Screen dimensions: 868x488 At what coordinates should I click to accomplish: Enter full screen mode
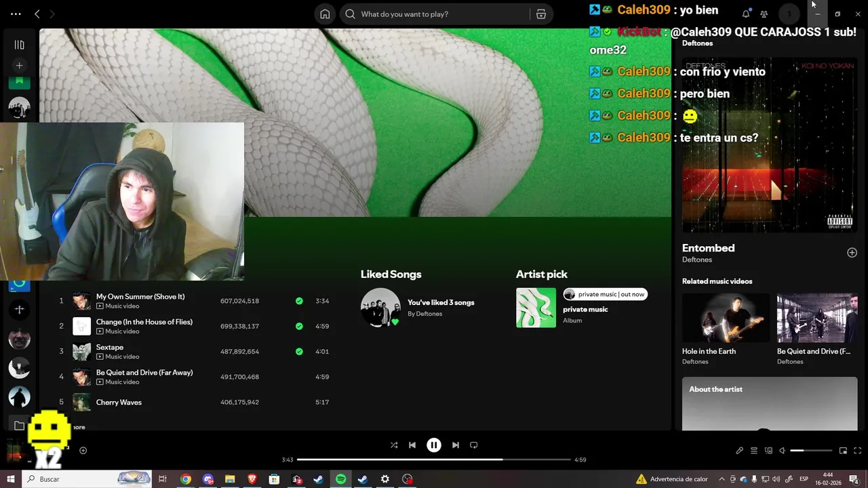[x=858, y=451]
